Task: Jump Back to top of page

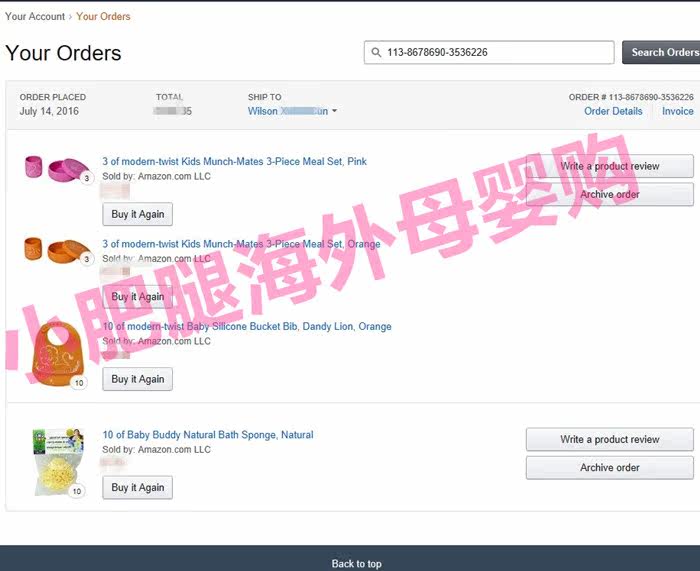Action: tap(356, 563)
